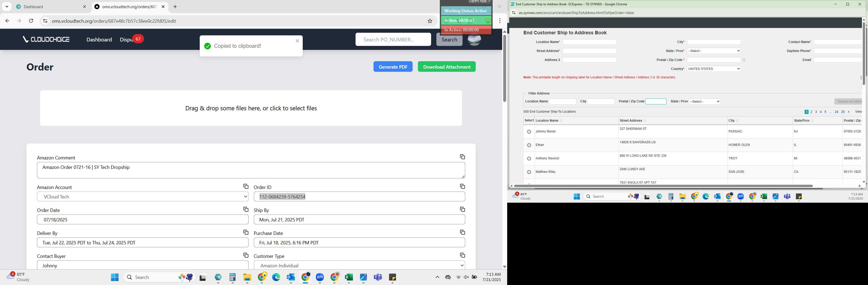View site information for oms.vcloudtech.org

tap(45, 21)
